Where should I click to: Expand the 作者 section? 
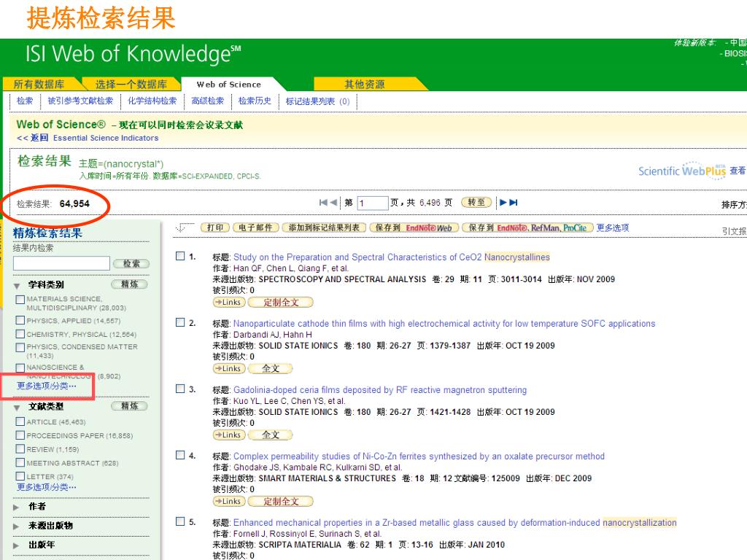point(16,507)
